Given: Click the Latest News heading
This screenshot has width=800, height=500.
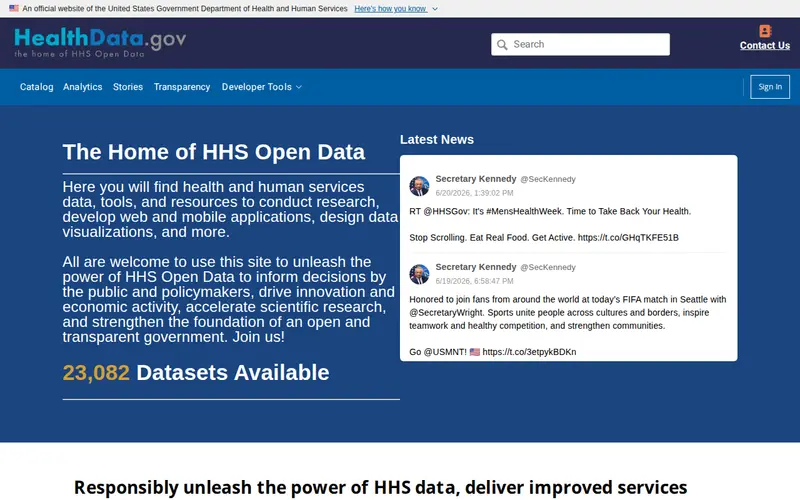Looking at the screenshot, I should pos(437,140).
